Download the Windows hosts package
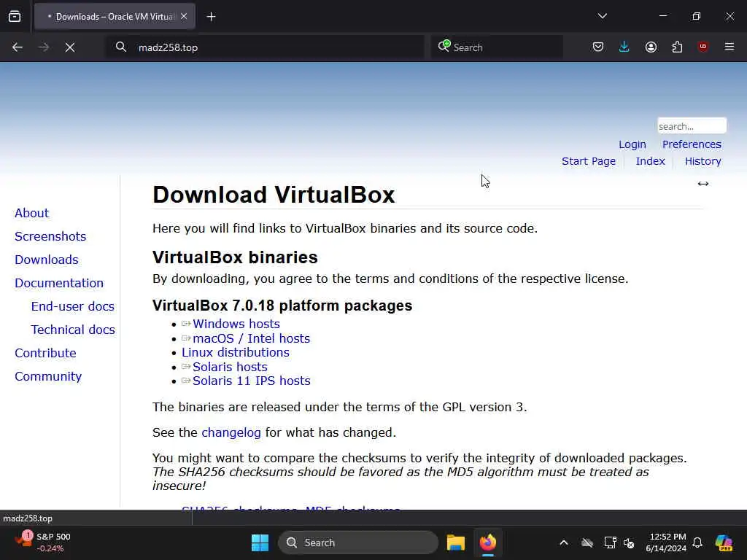 click(236, 324)
